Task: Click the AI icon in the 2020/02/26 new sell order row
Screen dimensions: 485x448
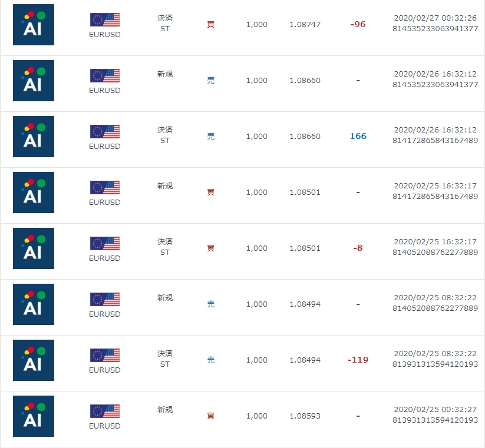Action: pyautogui.click(x=34, y=81)
